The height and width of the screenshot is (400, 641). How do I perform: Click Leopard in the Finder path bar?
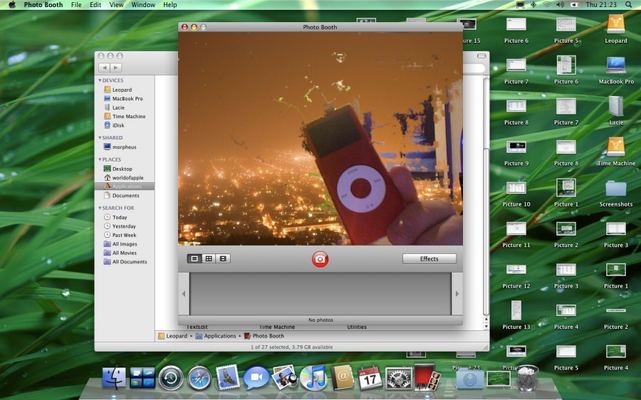point(173,336)
